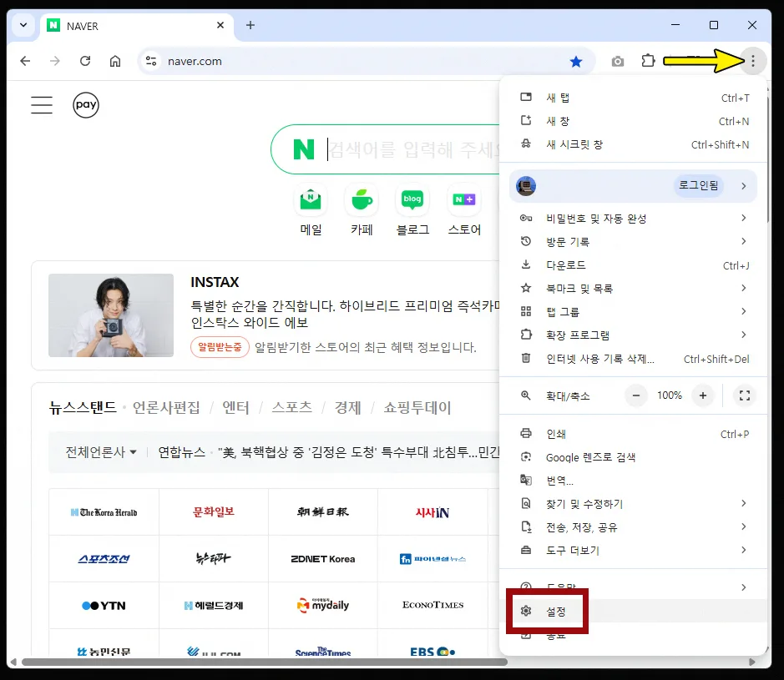The image size is (784, 680).
Task: Close the NAVER tab
Action: pos(220,25)
